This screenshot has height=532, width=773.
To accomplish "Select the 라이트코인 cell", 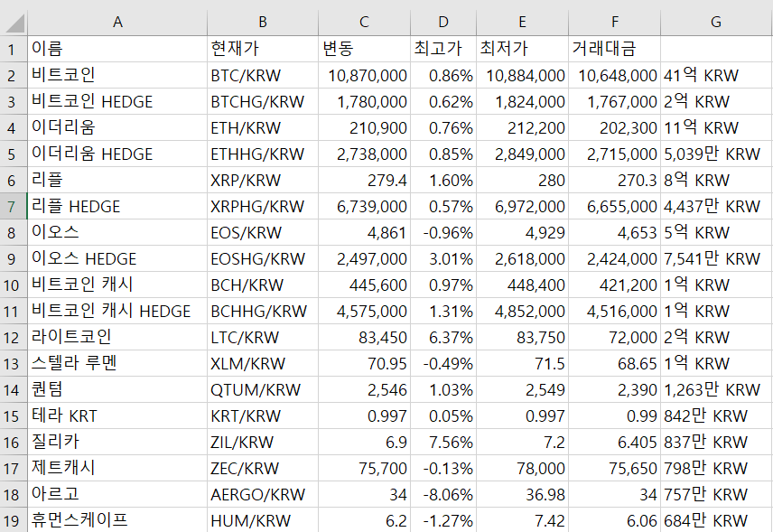I will [x=117, y=337].
